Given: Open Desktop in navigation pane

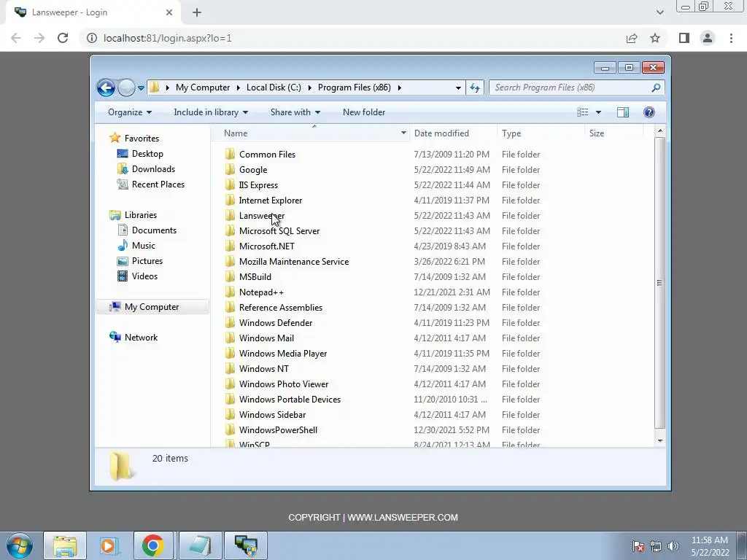Looking at the screenshot, I should pyautogui.click(x=147, y=154).
